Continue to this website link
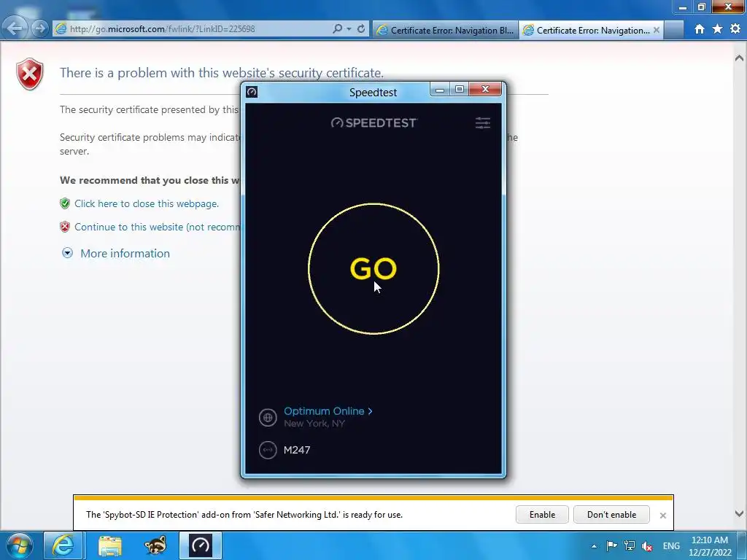The image size is (747, 560). tap(158, 227)
